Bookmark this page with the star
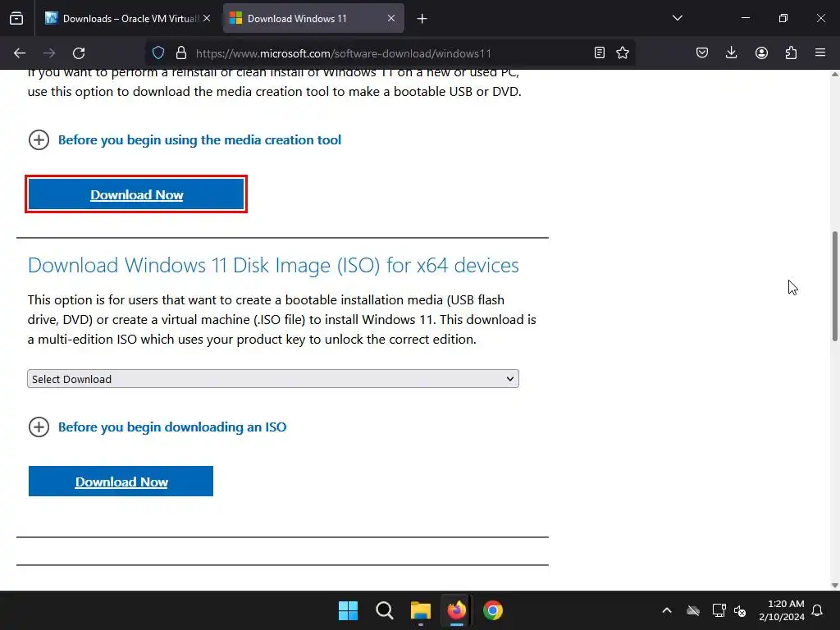840x630 pixels. click(x=623, y=52)
